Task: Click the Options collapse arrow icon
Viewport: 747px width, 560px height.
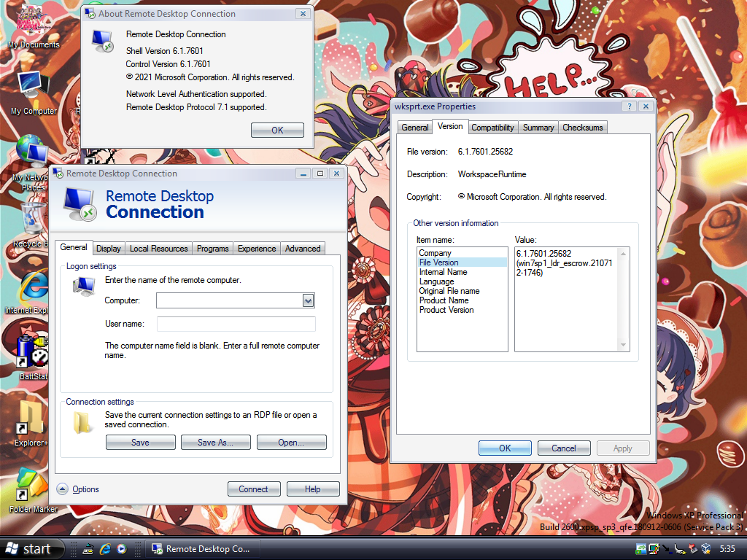Action: 63,489
